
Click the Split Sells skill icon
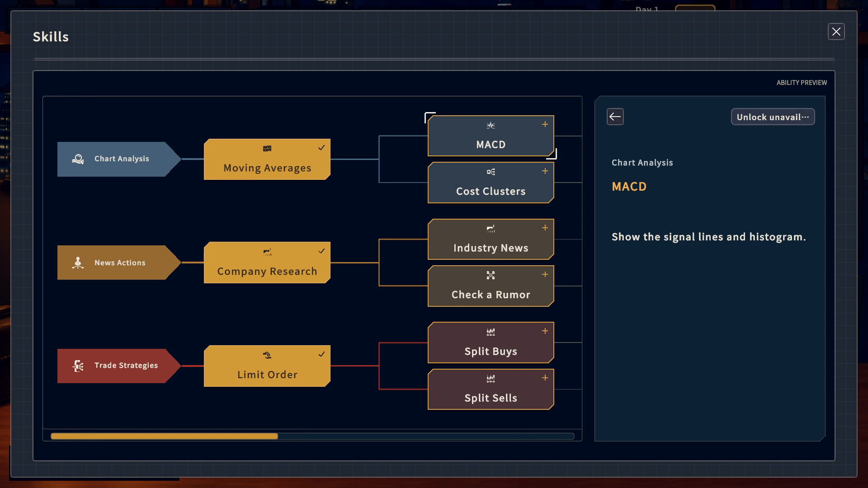point(491,379)
